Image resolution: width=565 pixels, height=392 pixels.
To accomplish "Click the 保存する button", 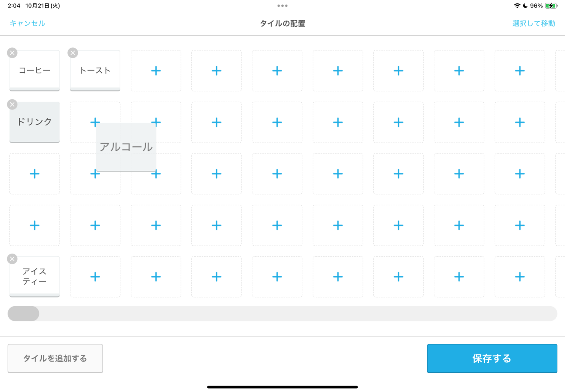I will tap(492, 359).
